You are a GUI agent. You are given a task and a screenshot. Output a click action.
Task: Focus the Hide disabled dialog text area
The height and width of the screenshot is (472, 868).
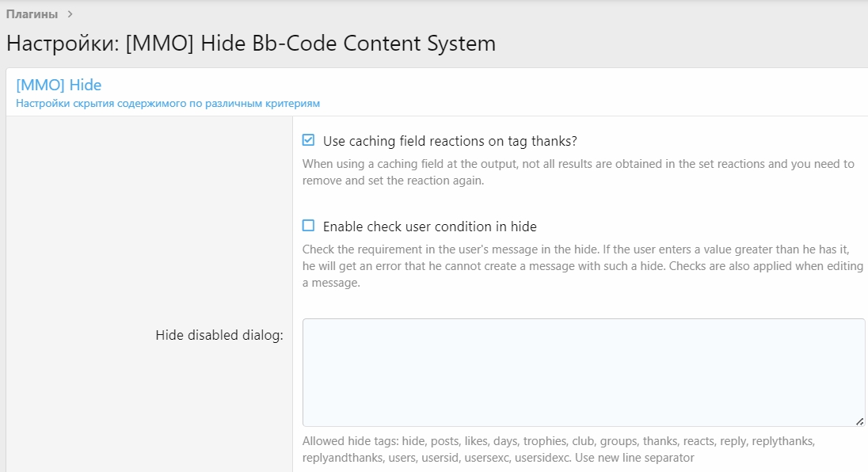pyautogui.click(x=583, y=372)
